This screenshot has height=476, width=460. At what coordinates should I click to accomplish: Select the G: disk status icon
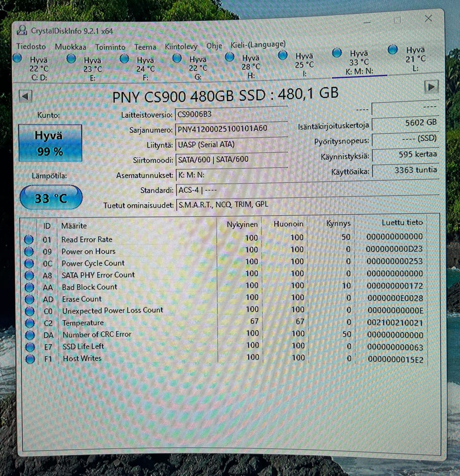pos(177,58)
